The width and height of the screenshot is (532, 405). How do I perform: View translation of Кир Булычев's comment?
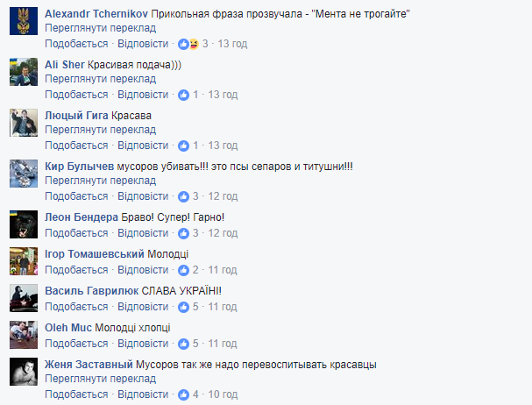pos(100,180)
